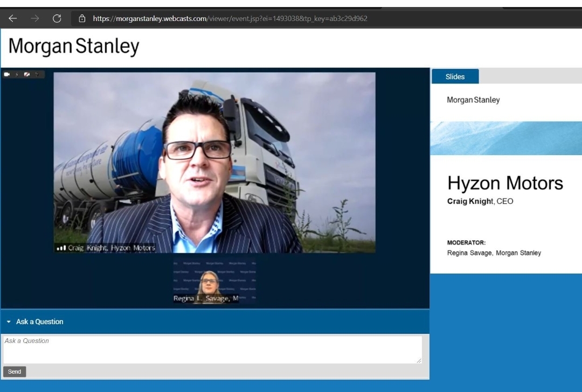
Task: Click the Hyzon Motors slide title
Action: click(505, 183)
